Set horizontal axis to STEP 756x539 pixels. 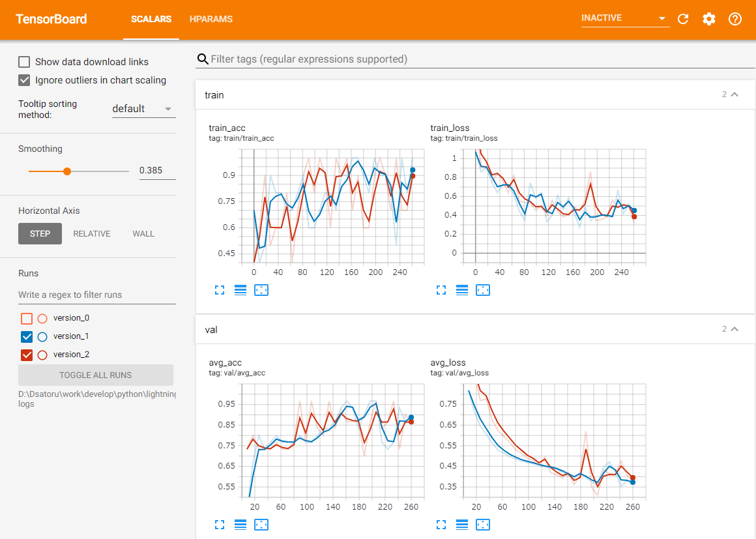click(40, 234)
